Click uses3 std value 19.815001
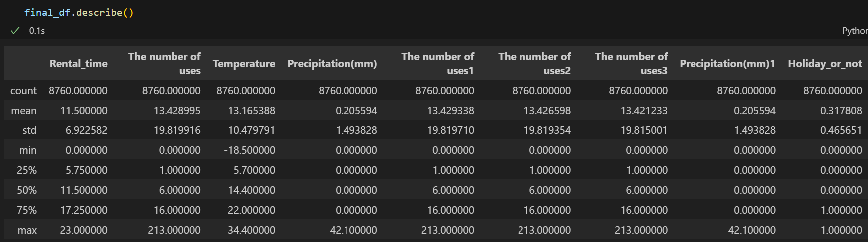 [x=644, y=130]
